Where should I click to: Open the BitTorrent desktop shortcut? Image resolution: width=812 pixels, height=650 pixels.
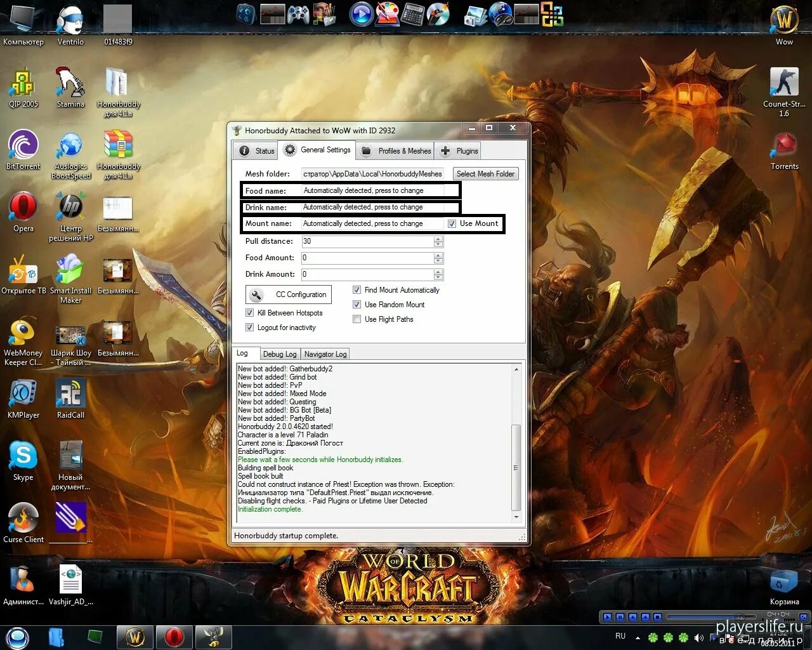pos(23,150)
